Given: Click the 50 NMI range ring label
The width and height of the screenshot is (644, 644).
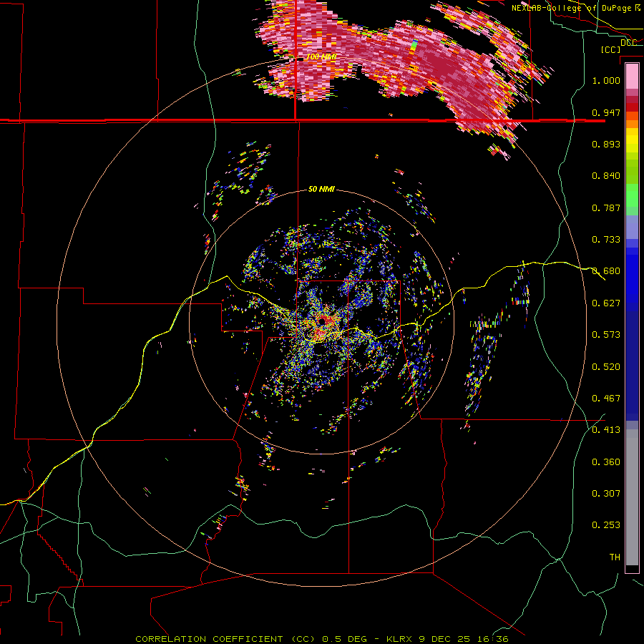Looking at the screenshot, I should tap(321, 189).
